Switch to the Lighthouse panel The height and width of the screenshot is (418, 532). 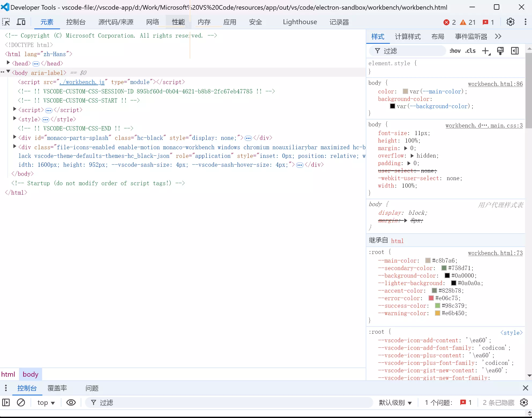pos(300,22)
